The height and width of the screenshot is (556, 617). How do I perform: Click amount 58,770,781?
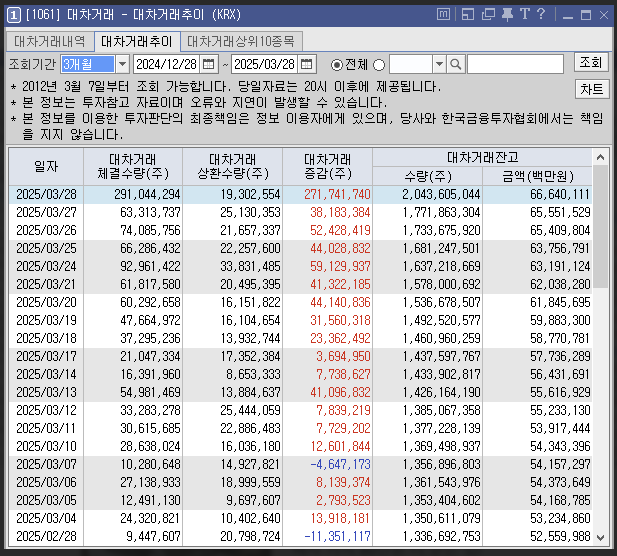tap(560, 338)
